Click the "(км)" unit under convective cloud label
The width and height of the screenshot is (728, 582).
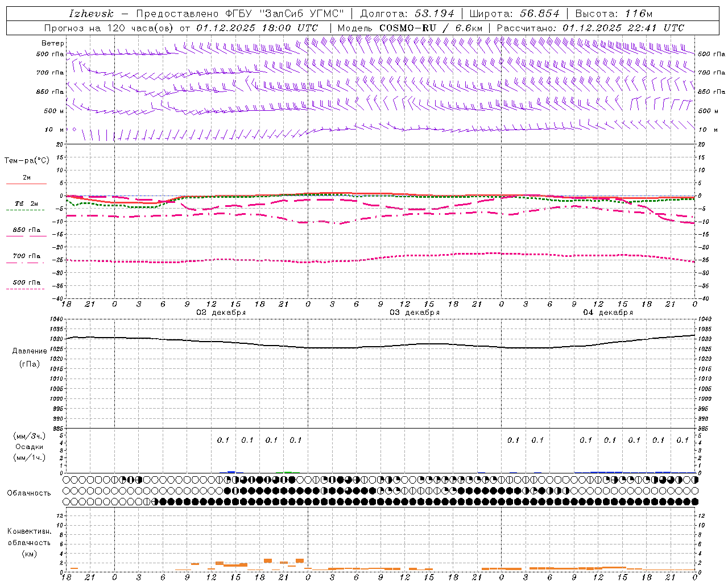click(29, 554)
